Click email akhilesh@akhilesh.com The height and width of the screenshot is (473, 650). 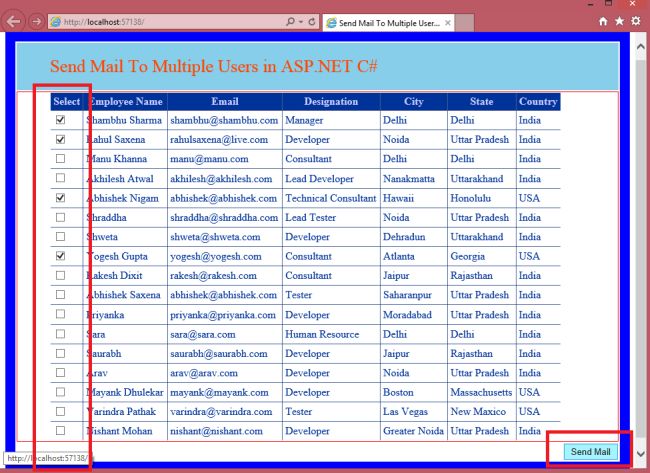click(x=221, y=179)
